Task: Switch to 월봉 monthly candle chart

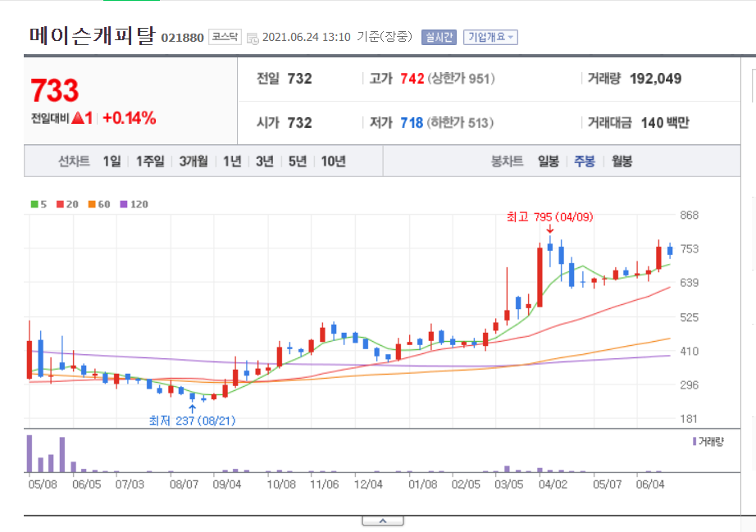Action: click(x=622, y=161)
